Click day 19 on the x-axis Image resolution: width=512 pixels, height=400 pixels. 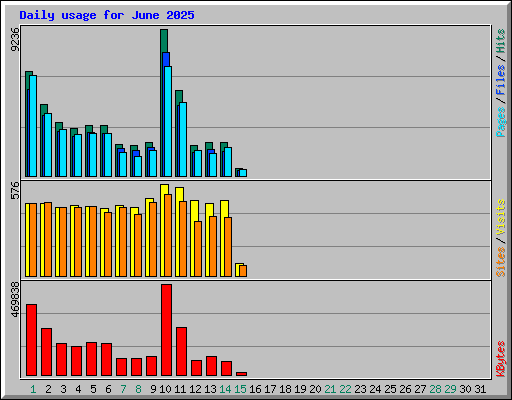[300, 389]
